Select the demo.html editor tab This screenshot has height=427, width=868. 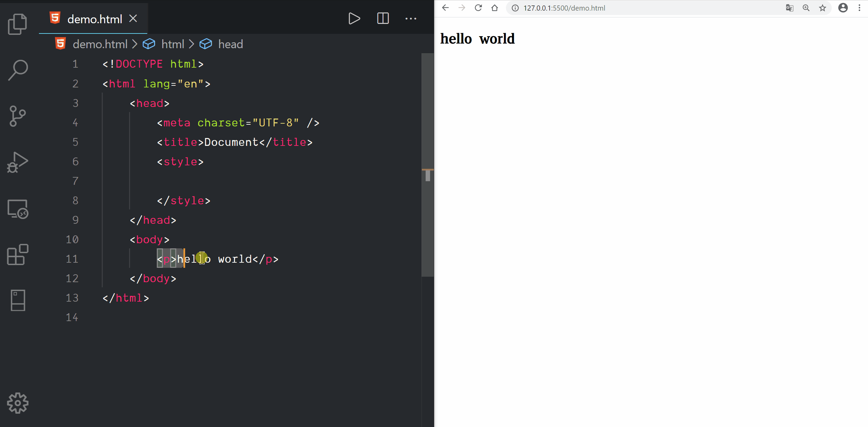94,19
